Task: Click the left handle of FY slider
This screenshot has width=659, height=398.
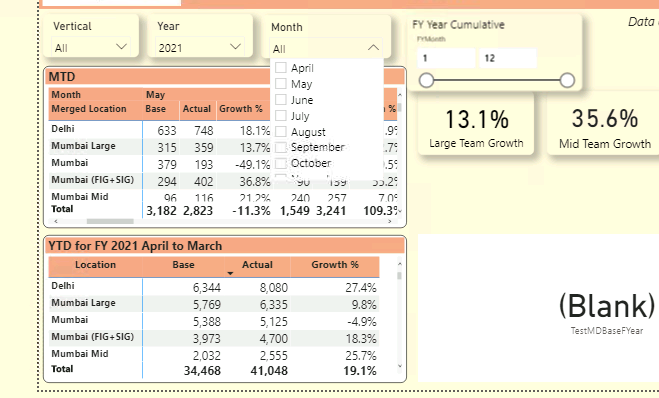Action: point(426,80)
